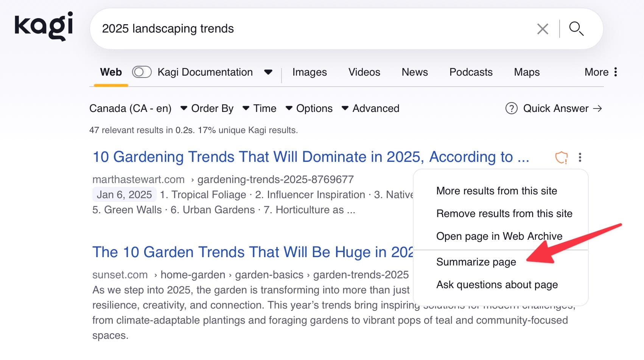Viewport: 644px width, 360px height.
Task: Open the More tabs menu
Action: (600, 72)
